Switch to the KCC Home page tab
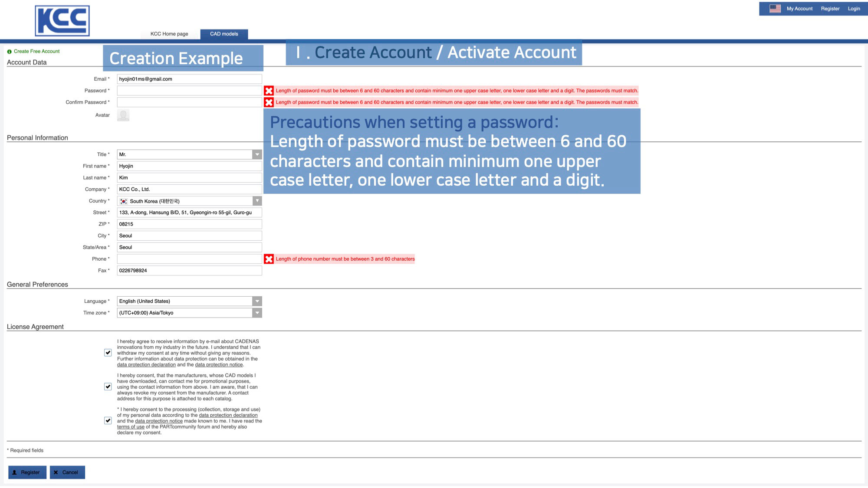The width and height of the screenshot is (868, 488). pos(169,34)
